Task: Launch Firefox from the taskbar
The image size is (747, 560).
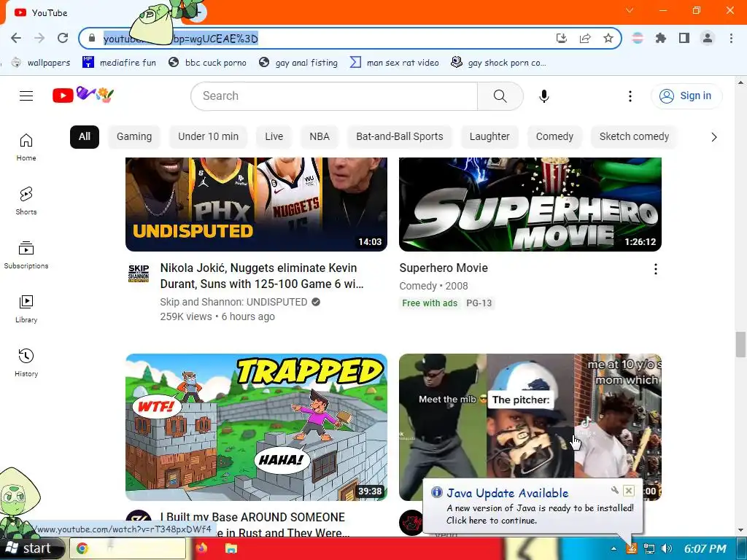Action: coord(201,548)
